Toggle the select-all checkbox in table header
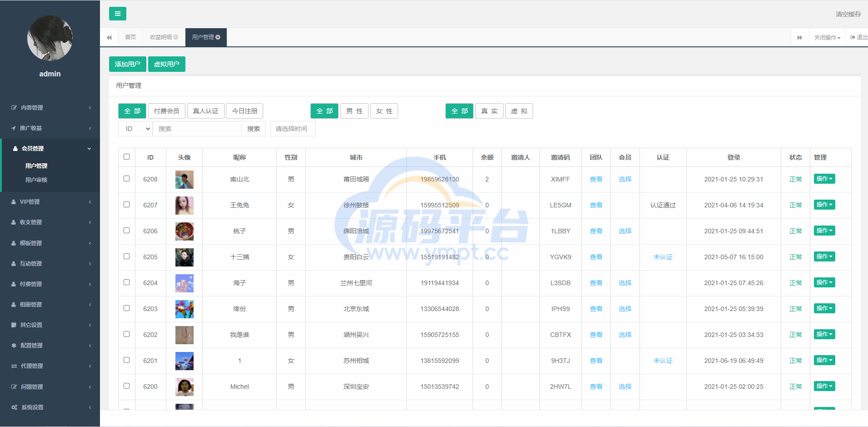 pos(127,157)
